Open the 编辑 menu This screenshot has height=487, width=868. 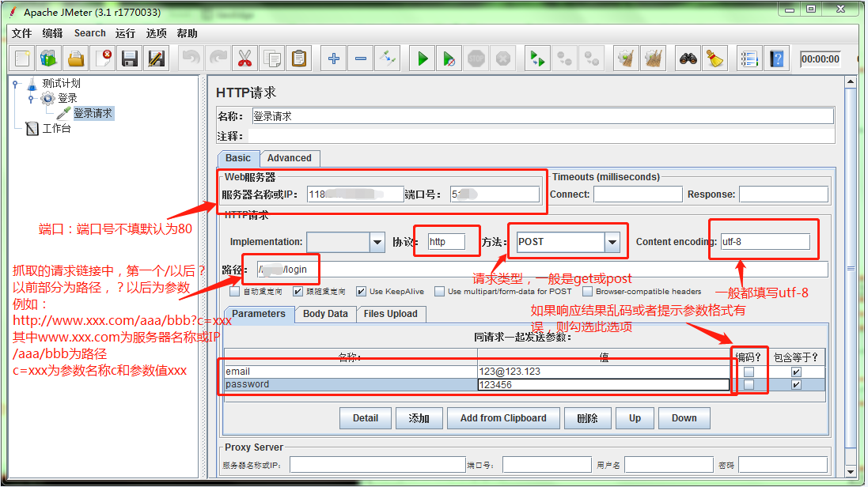click(x=52, y=33)
